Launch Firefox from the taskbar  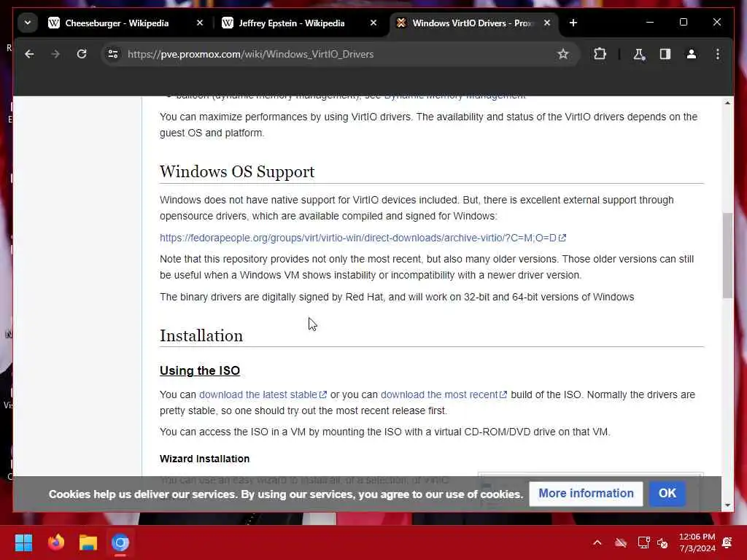pos(55,542)
